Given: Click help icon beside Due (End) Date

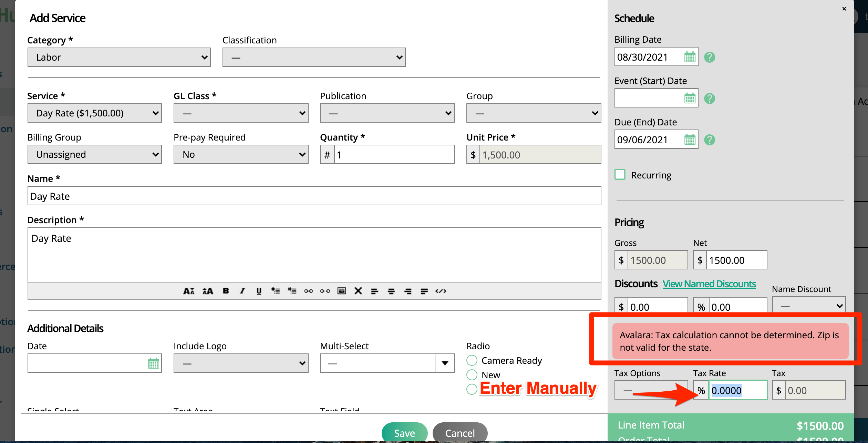Looking at the screenshot, I should pos(709,140).
